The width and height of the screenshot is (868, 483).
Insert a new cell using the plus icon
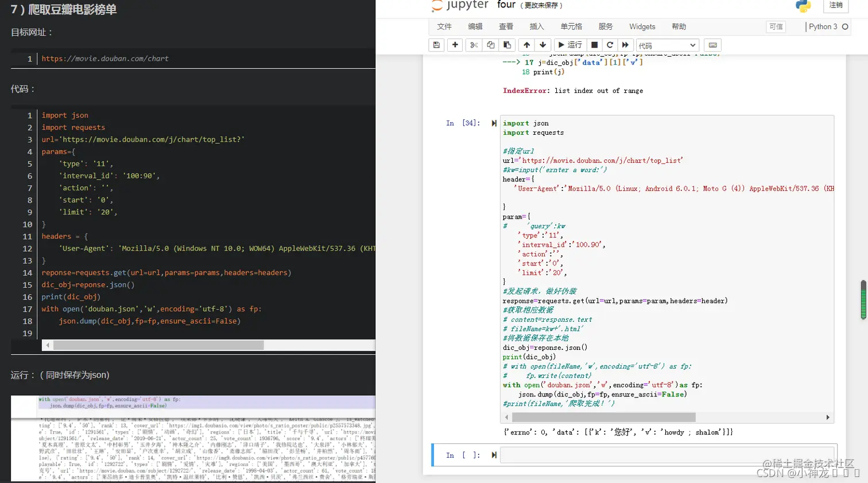pyautogui.click(x=455, y=45)
